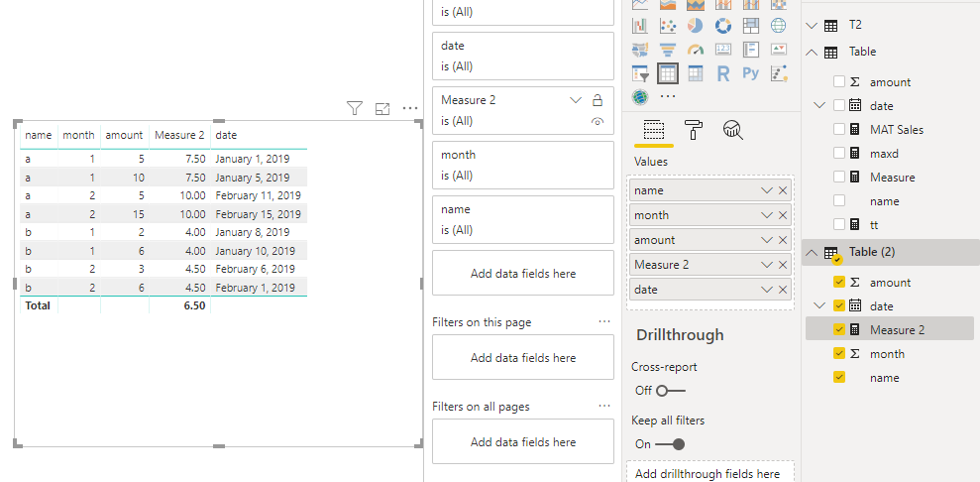Open the amount value field dropdown
The height and width of the screenshot is (482, 980).
[766, 240]
